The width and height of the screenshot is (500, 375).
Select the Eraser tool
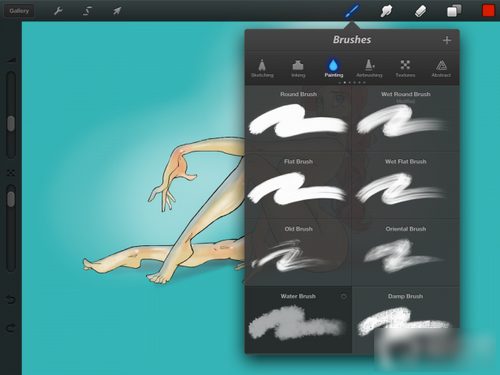420,11
